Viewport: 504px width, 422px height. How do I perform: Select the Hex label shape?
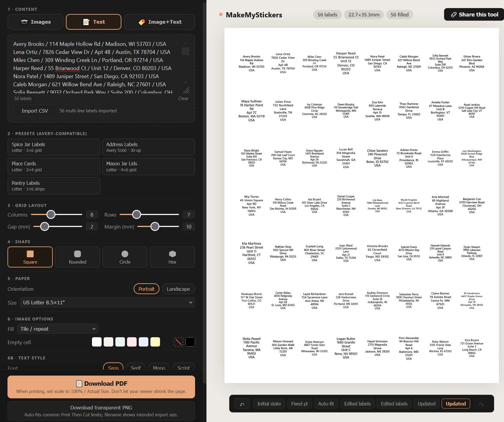[172, 257]
